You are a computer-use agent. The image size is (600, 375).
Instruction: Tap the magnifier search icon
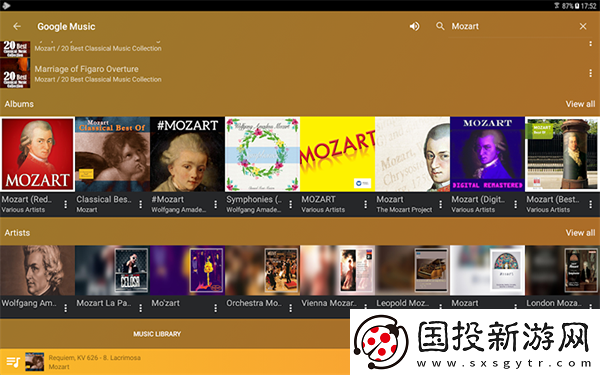pyautogui.click(x=440, y=26)
